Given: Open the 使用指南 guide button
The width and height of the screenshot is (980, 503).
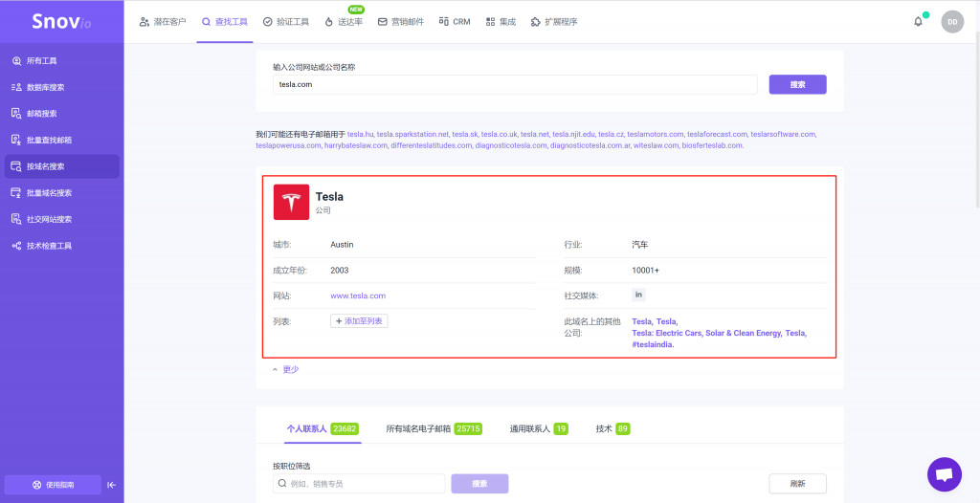Looking at the screenshot, I should (54, 485).
